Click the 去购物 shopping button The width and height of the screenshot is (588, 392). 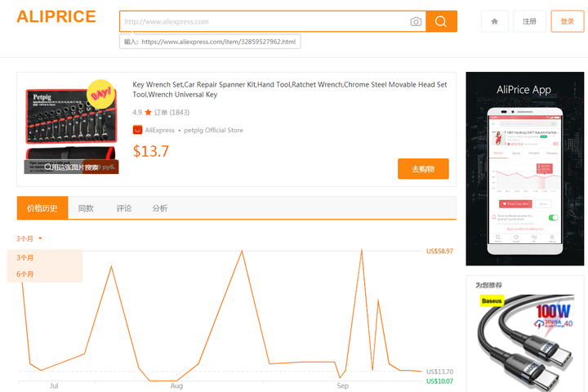[x=423, y=169]
